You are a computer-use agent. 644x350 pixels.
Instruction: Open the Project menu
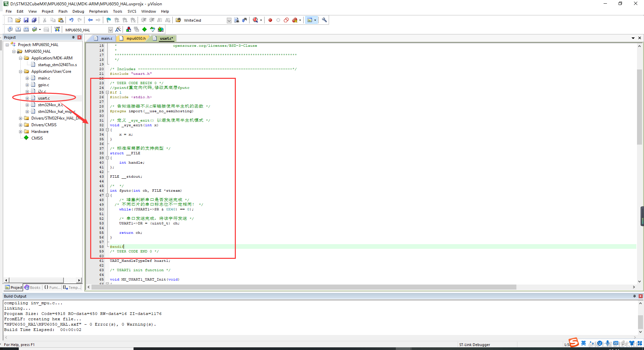pos(47,11)
